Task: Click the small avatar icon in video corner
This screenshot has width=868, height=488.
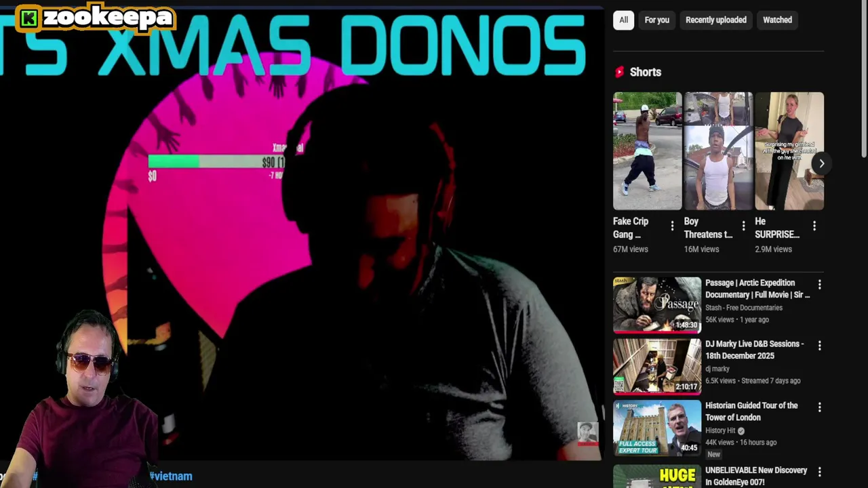Action: (x=588, y=432)
